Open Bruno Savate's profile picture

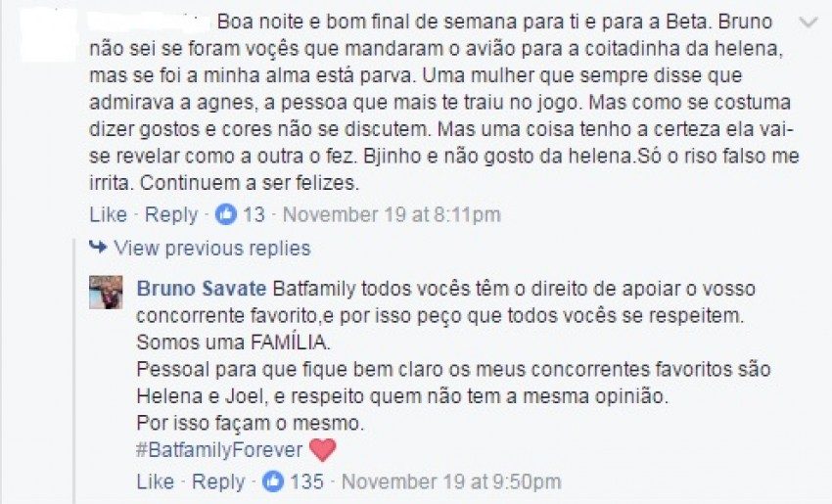coord(106,292)
